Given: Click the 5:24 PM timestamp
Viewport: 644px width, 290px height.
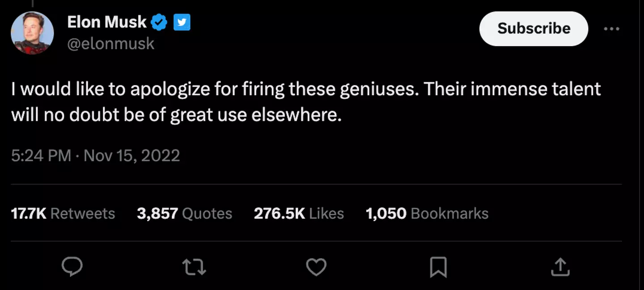Looking at the screenshot, I should point(41,155).
